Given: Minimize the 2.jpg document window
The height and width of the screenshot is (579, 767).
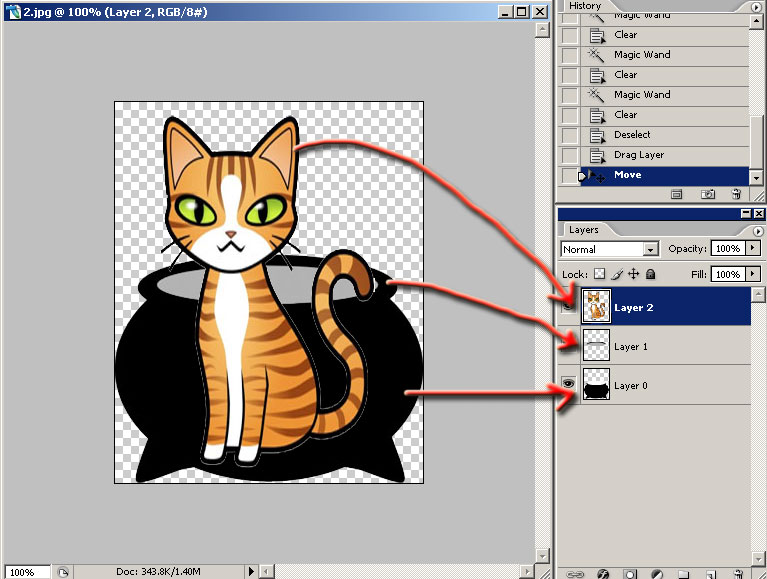Looking at the screenshot, I should point(506,12).
